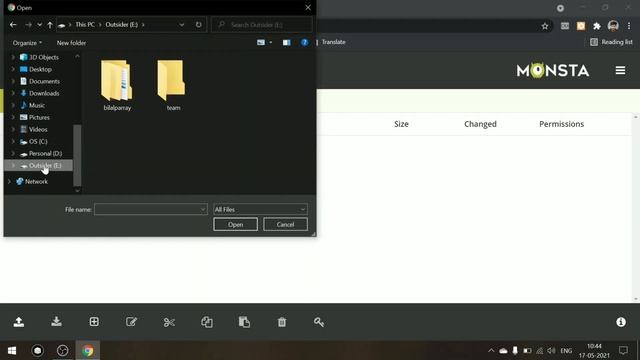The image size is (640, 360).
Task: Sort by the Changed column header
Action: coord(480,124)
